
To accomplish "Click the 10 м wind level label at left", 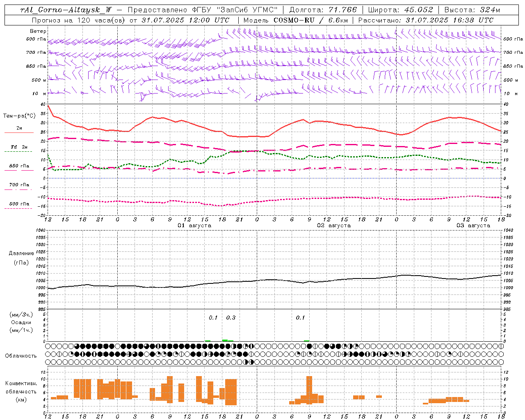I will coord(39,94).
